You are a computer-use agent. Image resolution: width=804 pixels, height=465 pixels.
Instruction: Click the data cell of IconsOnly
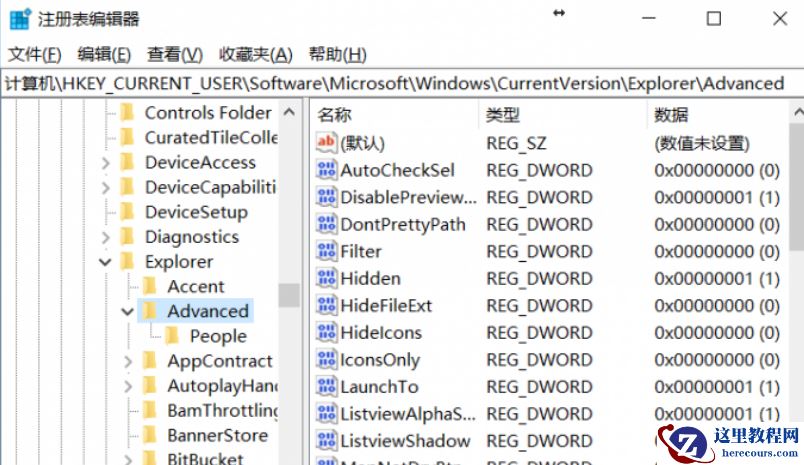coord(717,360)
